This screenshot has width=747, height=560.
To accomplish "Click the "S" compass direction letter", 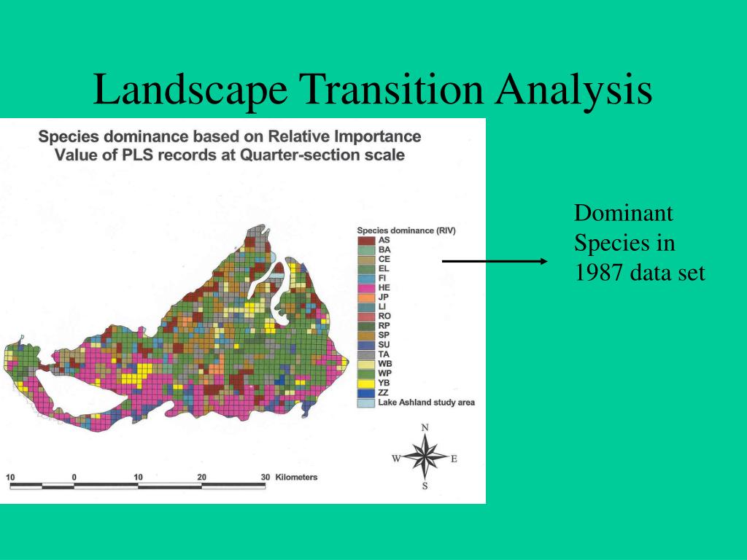I will coord(425,486).
